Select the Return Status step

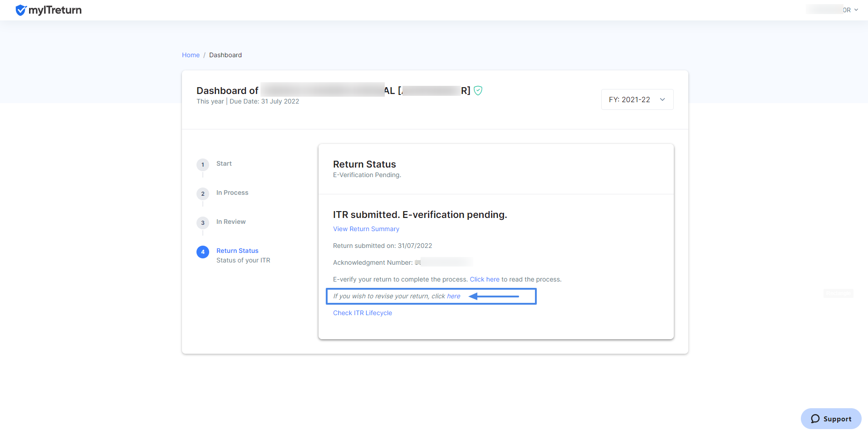pos(237,251)
